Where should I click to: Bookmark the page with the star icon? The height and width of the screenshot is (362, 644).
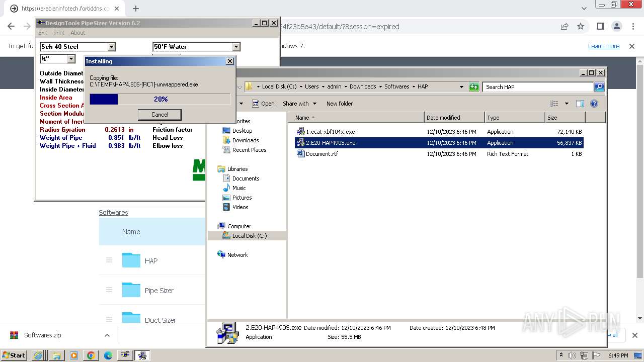coord(581,26)
